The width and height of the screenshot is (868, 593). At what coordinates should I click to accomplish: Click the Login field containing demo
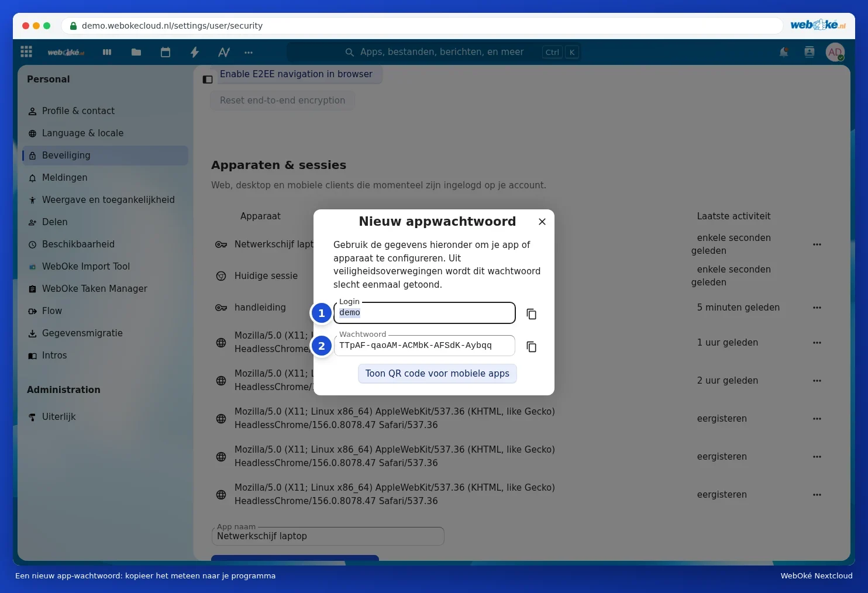coord(425,313)
